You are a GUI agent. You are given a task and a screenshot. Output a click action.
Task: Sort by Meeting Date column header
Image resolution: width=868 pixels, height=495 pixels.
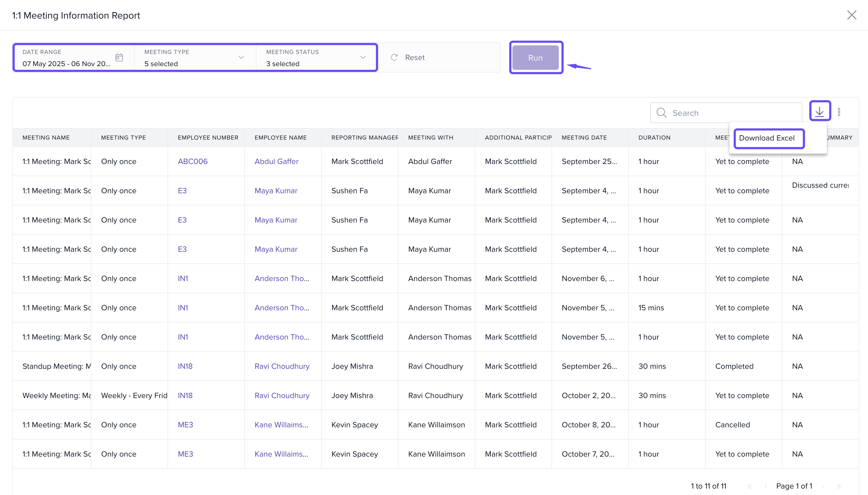click(584, 137)
